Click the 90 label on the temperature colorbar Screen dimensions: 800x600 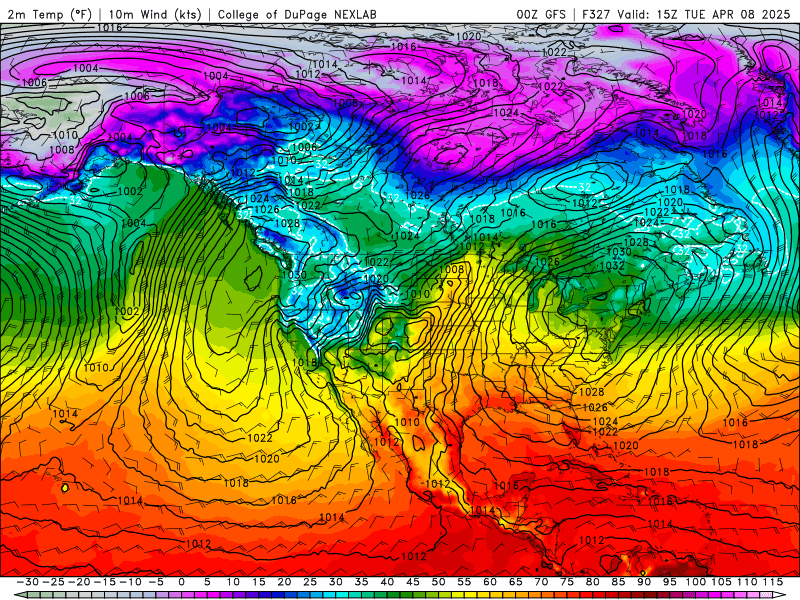tap(644, 582)
